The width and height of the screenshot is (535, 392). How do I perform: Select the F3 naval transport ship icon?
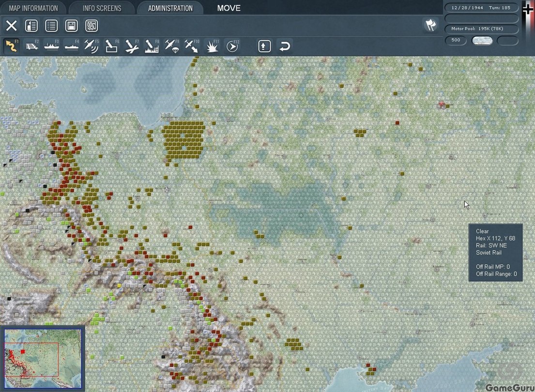51,46
